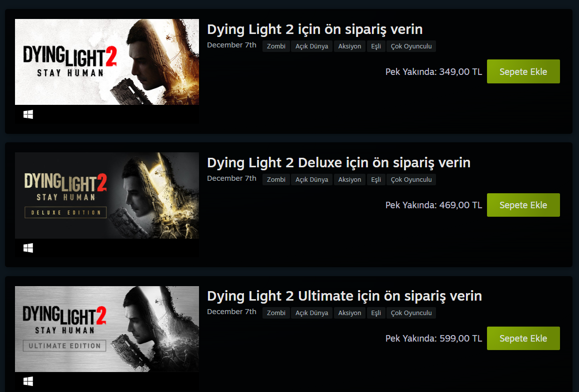Open the standard edition banner image
This screenshot has height=392, width=579.
(x=107, y=62)
